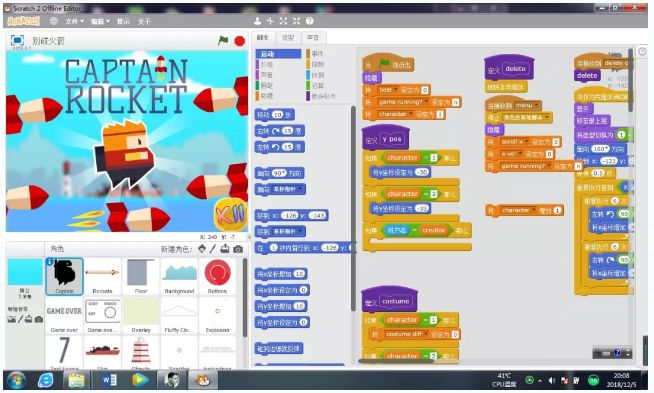
Task: Select the Rockets sprite thumbnail
Action: click(x=103, y=277)
